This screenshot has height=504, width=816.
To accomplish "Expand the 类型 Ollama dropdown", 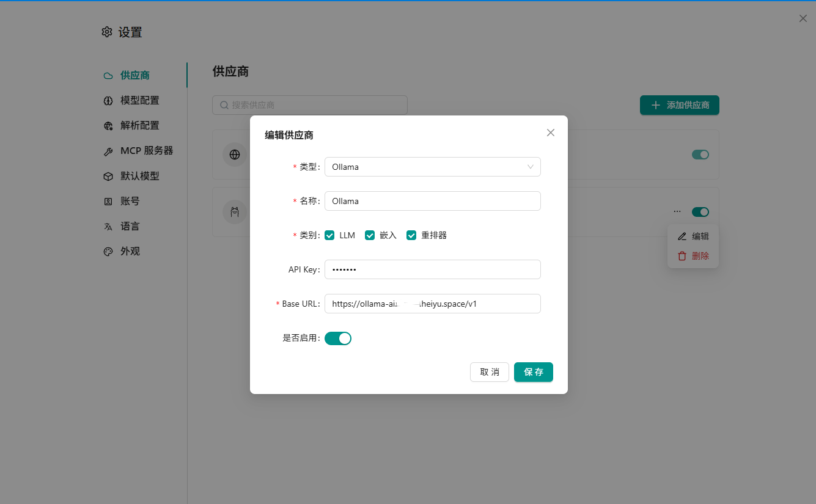I will (433, 167).
